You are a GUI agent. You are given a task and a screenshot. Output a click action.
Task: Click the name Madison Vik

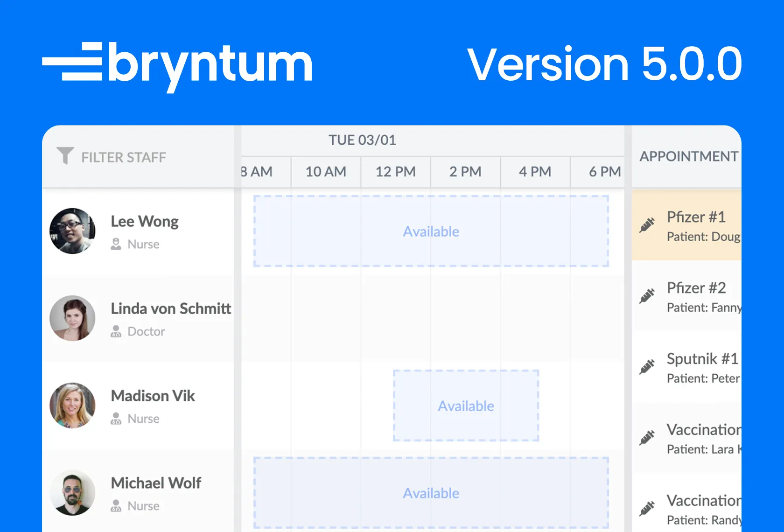(153, 396)
